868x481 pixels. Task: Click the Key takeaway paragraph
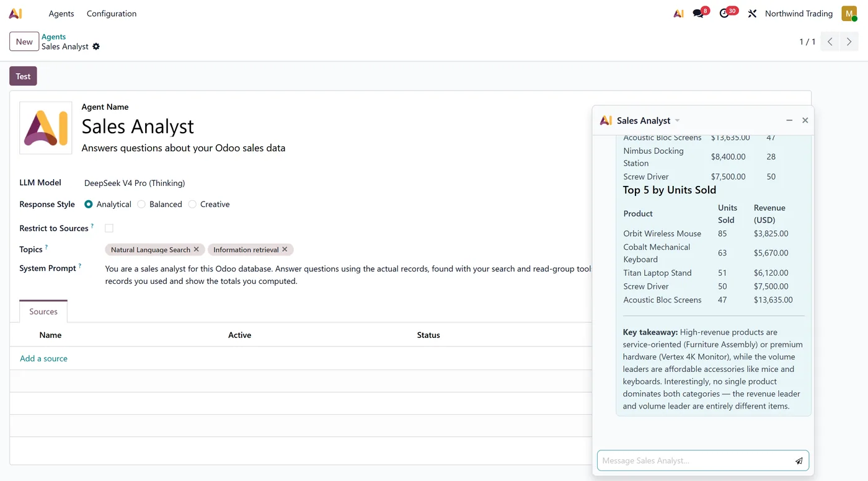click(x=713, y=369)
